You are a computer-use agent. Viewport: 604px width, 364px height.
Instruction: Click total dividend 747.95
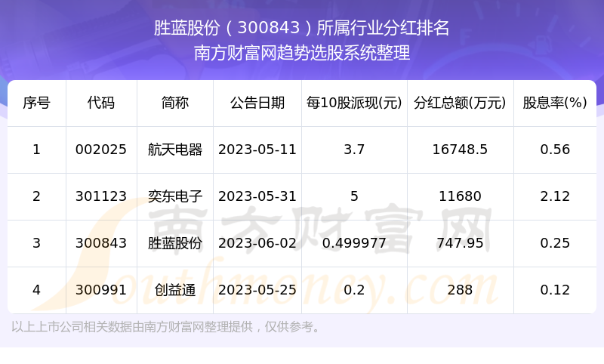point(460,243)
